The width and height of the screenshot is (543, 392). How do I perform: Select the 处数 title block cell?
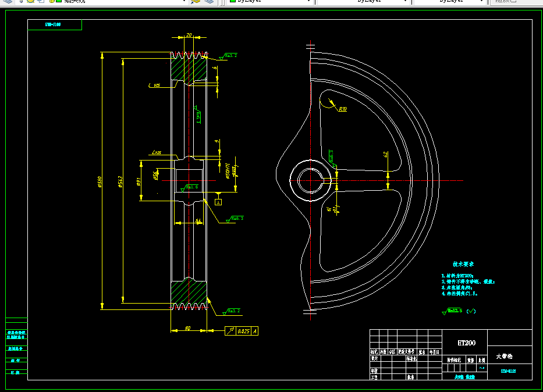pyautogui.click(x=383, y=352)
